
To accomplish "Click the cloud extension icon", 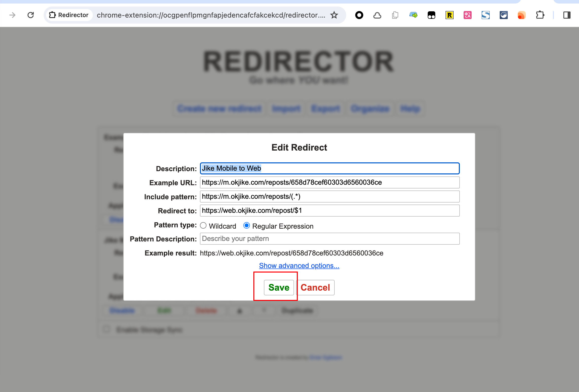I will point(377,15).
